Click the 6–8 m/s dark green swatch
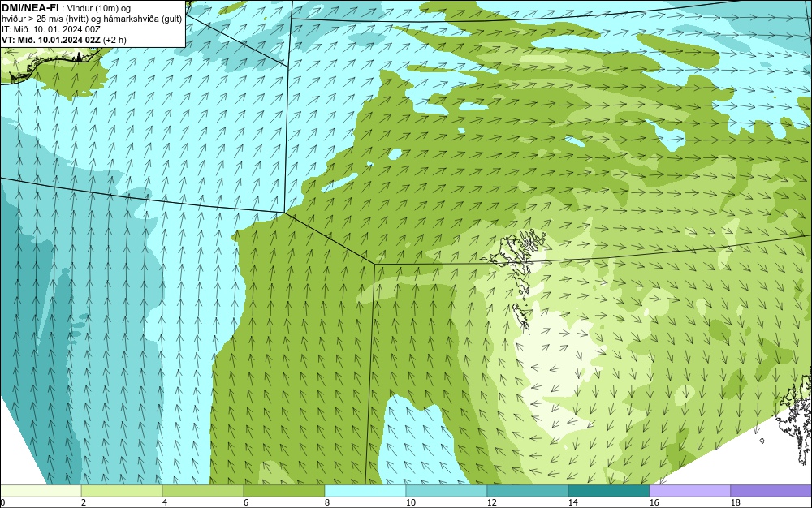This screenshot has height=508, width=812. point(283,490)
